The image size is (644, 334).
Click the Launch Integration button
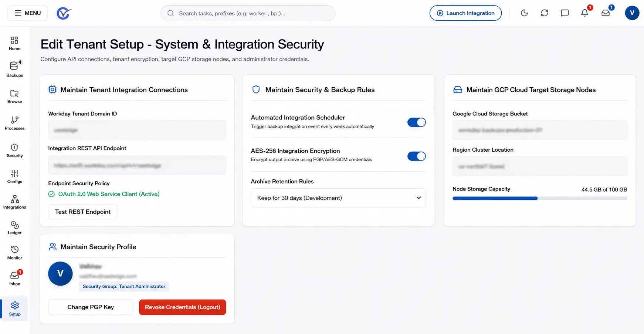click(465, 13)
